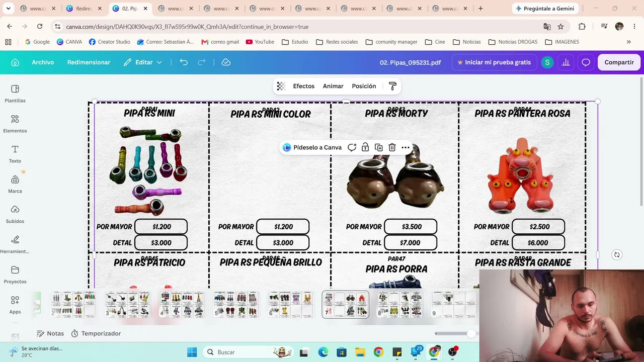Click Pregúntale a Gemini button
644x362 pixels.
point(545,9)
